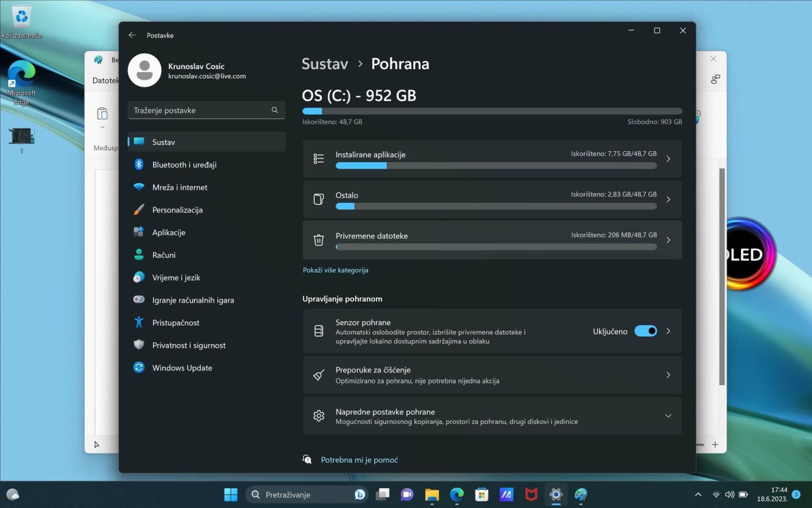Click the back arrow in Postavke
The width and height of the screenshot is (812, 508).
132,35
